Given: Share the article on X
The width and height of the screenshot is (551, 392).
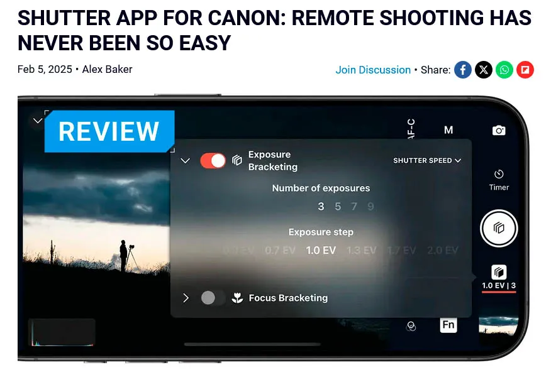Looking at the screenshot, I should pyautogui.click(x=484, y=70).
